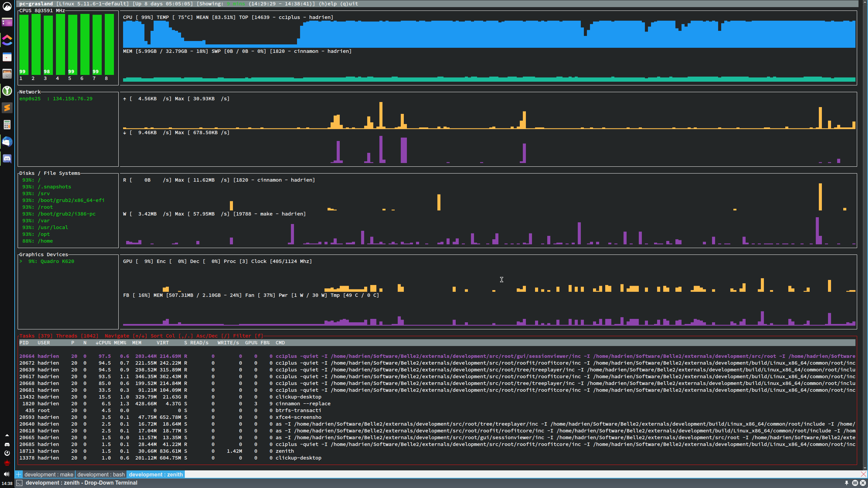Image resolution: width=868 pixels, height=488 pixels.
Task: Select the process row PID 13432 clickup-desktop
Action: coord(437,397)
